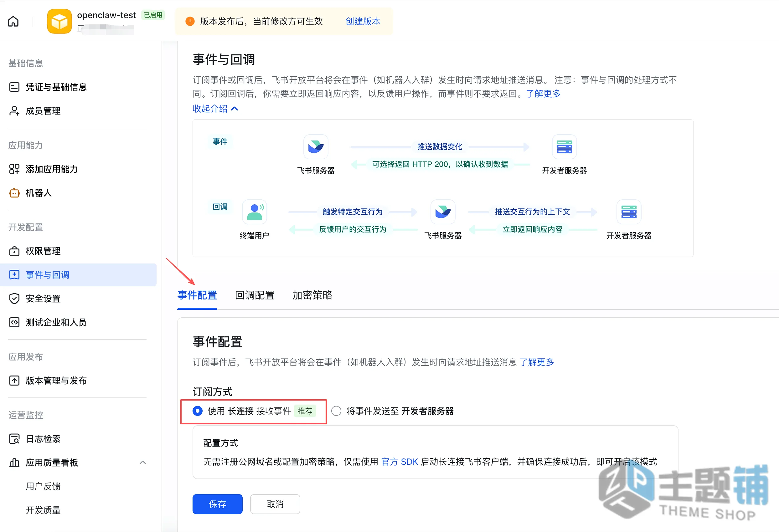Click the 事件 label in diagram
779x532 pixels.
pos(220,142)
